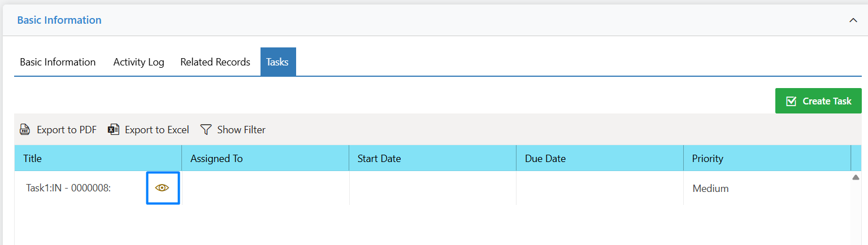868x245 pixels.
Task: Click the Excel export icon
Action: tap(114, 130)
